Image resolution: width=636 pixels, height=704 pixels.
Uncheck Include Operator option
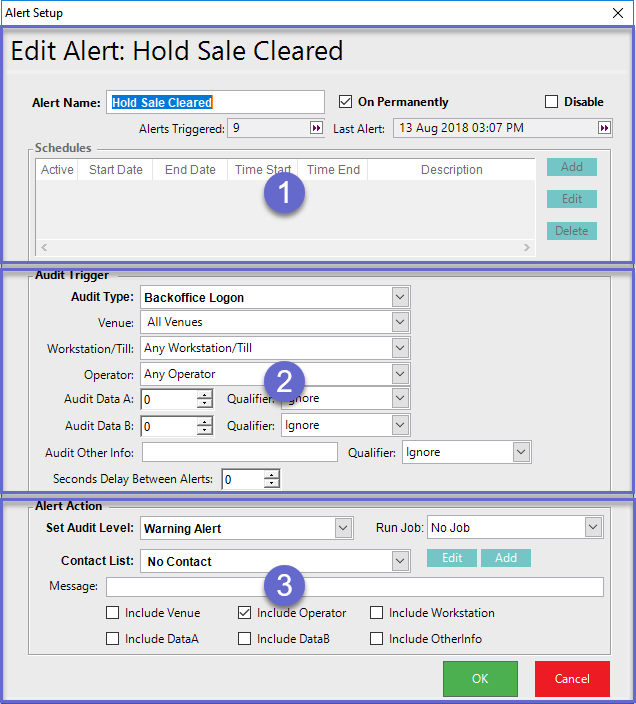click(245, 613)
